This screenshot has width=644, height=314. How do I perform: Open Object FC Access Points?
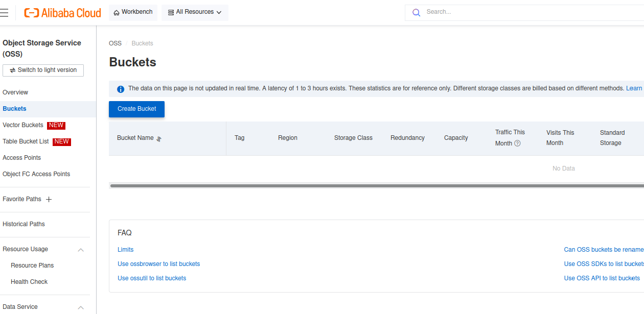point(36,174)
